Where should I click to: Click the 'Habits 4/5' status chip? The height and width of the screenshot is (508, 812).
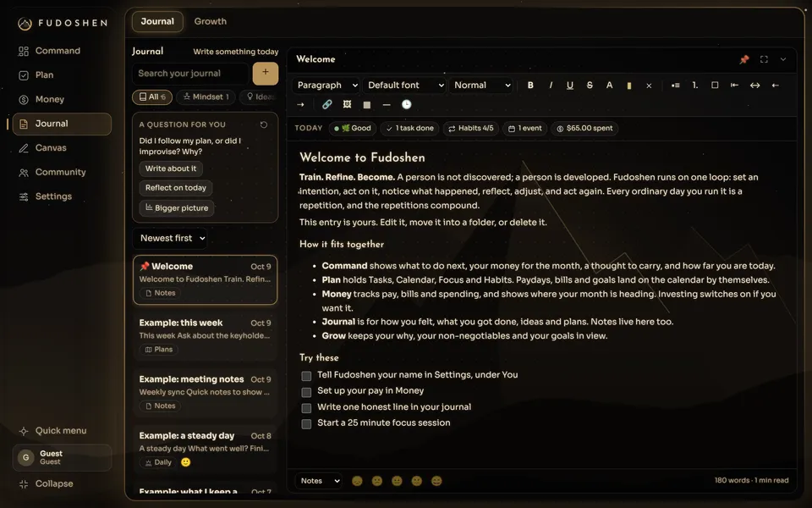click(x=471, y=128)
